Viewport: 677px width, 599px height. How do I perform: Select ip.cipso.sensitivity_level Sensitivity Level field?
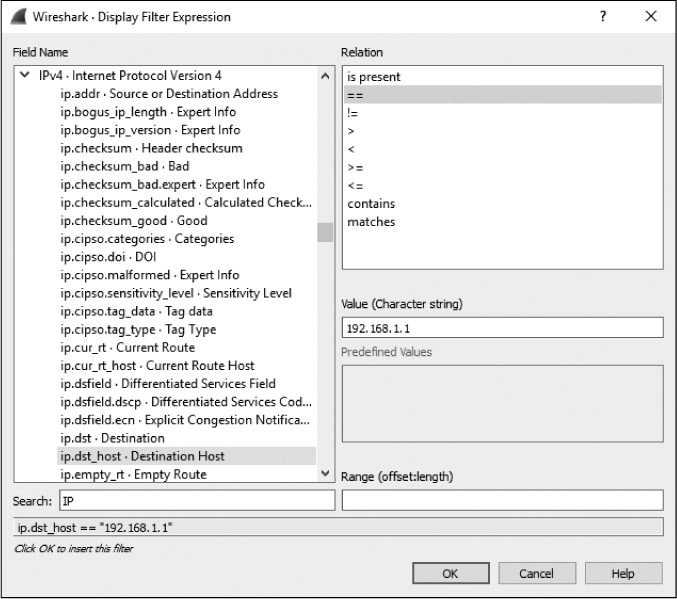coord(176,293)
